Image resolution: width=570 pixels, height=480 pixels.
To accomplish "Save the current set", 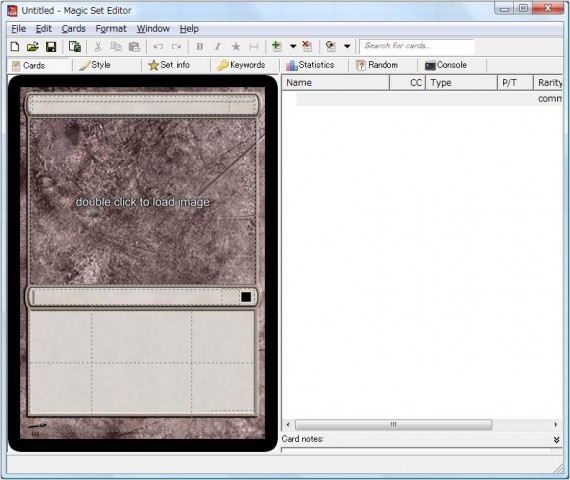I will pos(51,47).
